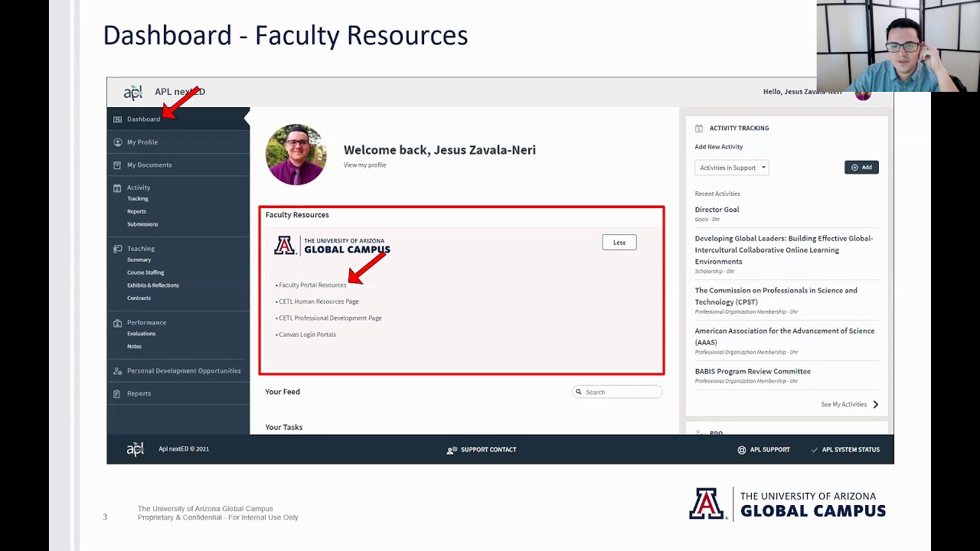This screenshot has width=980, height=551.
Task: Open Faculty Portal Resources link
Action: click(x=312, y=285)
